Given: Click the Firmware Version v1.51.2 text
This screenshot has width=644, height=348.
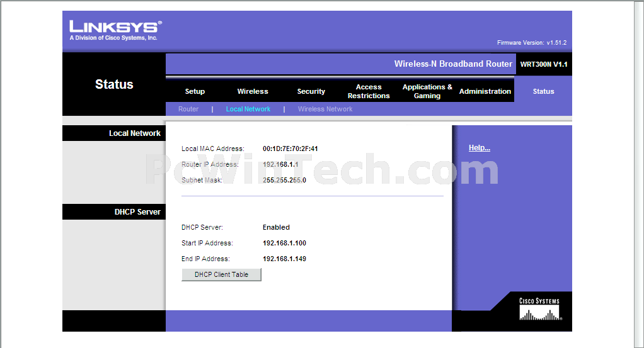Looking at the screenshot, I should coord(531,43).
